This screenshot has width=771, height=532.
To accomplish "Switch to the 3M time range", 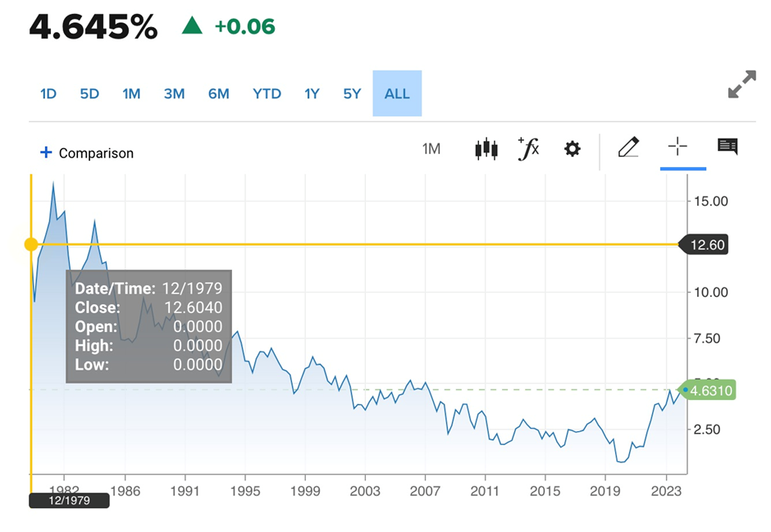I will pos(174,93).
